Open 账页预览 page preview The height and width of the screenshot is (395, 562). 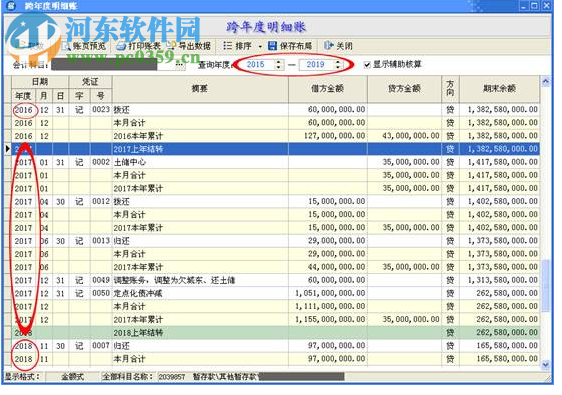pos(84,46)
